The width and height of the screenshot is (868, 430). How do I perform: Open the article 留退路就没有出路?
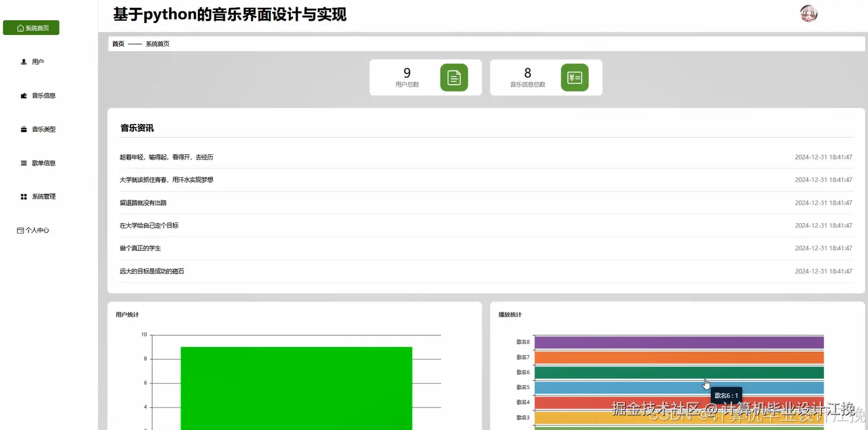[x=143, y=202]
